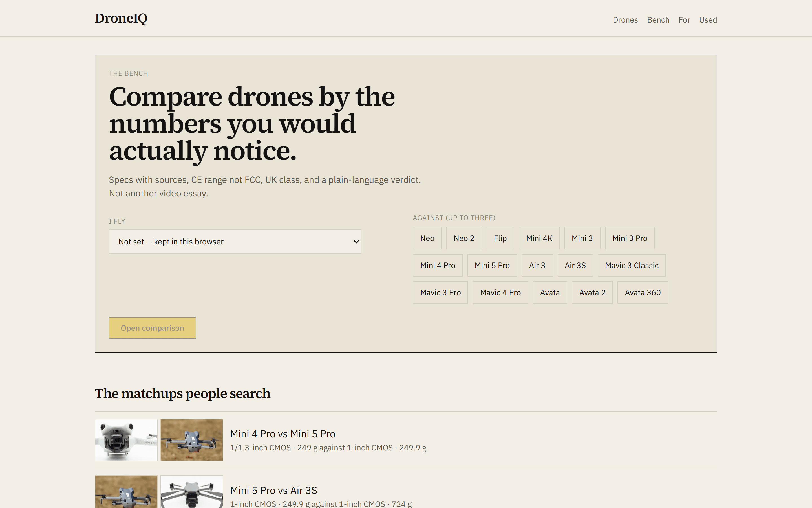Select the Mavic 3 Classic chip

(x=632, y=265)
